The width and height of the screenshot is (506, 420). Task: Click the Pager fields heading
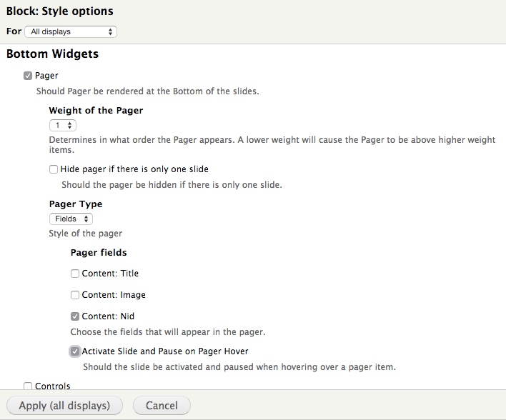coord(99,253)
